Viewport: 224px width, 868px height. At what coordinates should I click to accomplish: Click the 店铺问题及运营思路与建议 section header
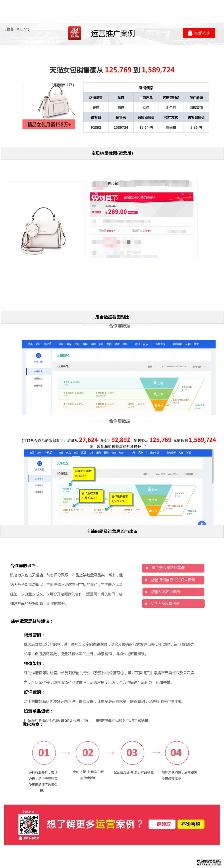pos(112,531)
